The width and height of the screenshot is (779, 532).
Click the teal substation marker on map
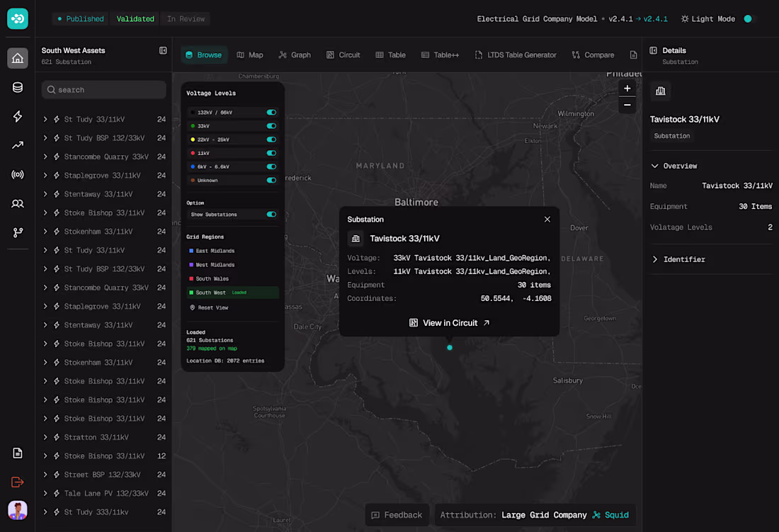coord(450,348)
